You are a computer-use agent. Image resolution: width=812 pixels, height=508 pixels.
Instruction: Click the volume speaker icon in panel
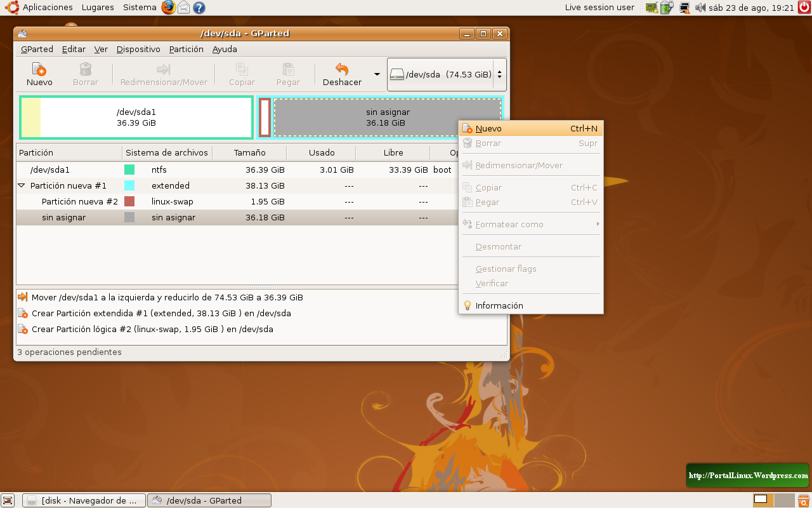[x=700, y=8]
